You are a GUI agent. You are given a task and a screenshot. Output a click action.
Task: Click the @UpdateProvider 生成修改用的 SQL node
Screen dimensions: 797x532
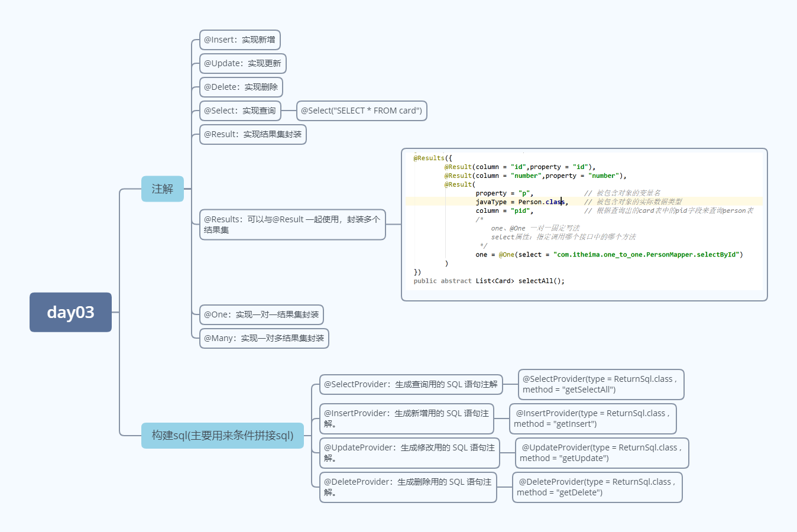(409, 453)
